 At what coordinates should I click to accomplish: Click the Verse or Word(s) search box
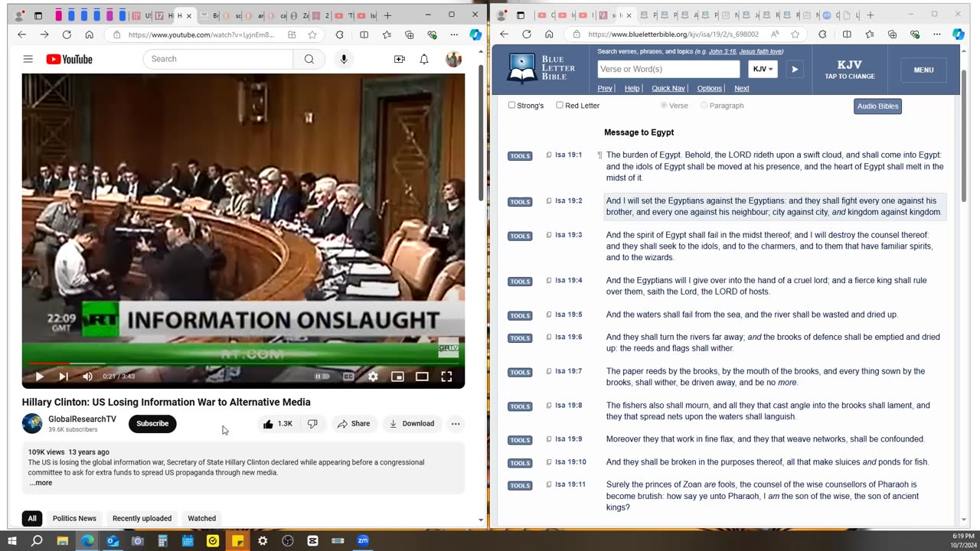coord(668,69)
